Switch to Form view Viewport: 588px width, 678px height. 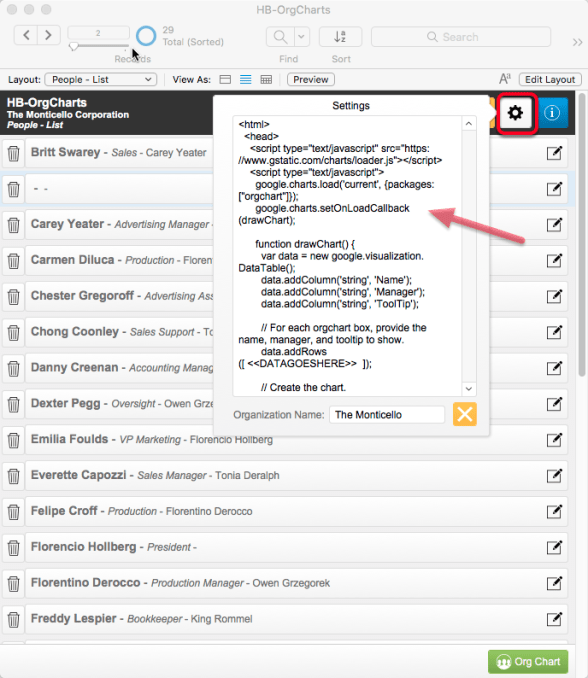(225, 80)
